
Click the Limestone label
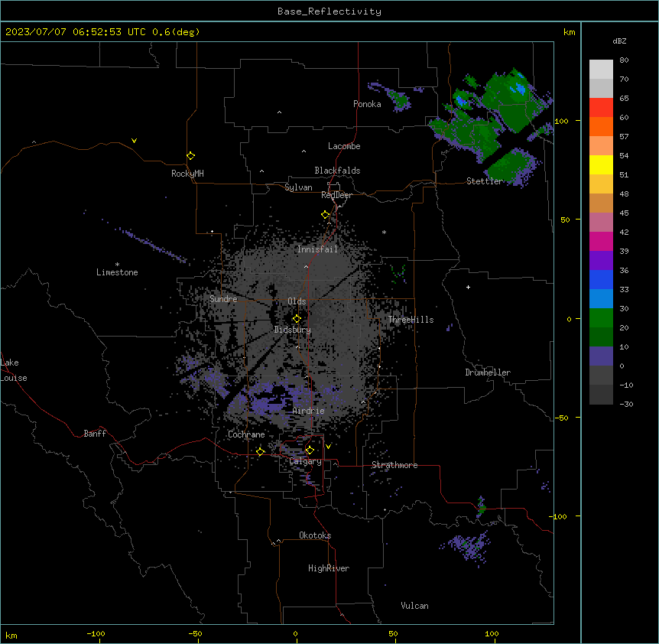click(x=117, y=272)
